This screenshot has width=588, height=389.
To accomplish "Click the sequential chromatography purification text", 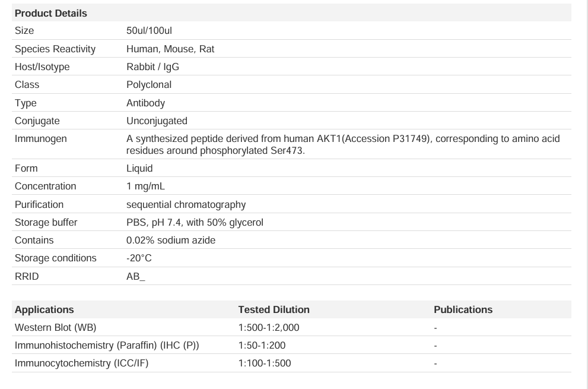I will [186, 205].
